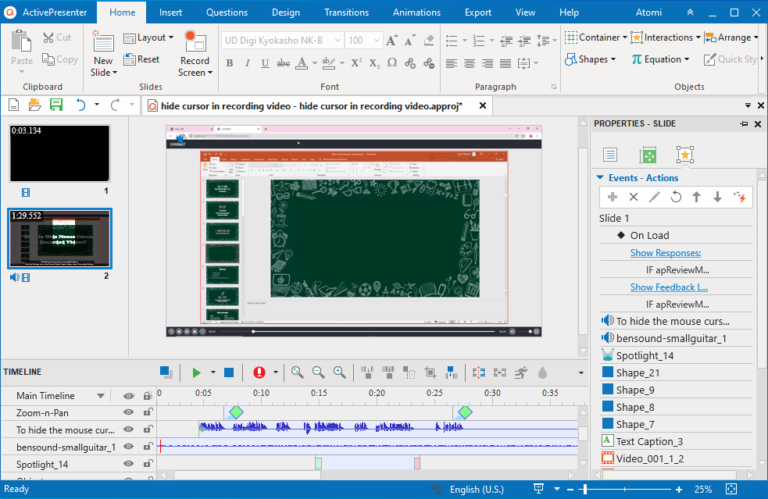Open the Export tab
The height and width of the screenshot is (499, 768).
(x=478, y=12)
